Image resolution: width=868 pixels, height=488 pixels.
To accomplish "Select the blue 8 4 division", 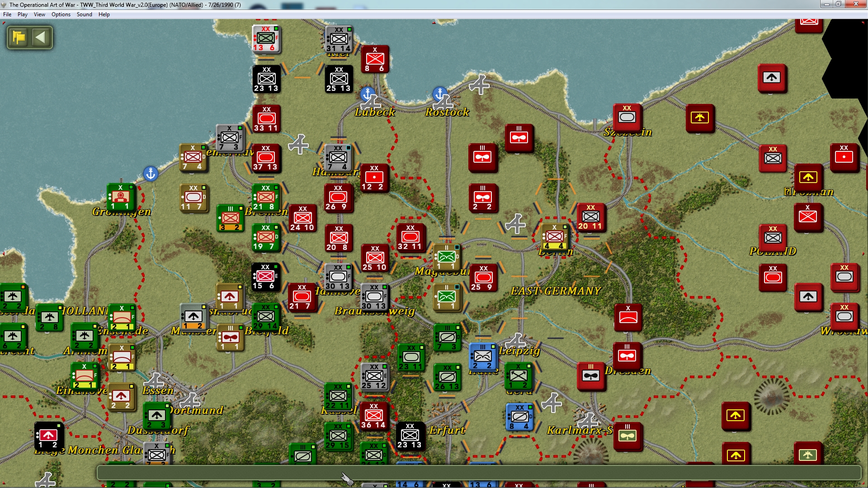I will 519,417.
